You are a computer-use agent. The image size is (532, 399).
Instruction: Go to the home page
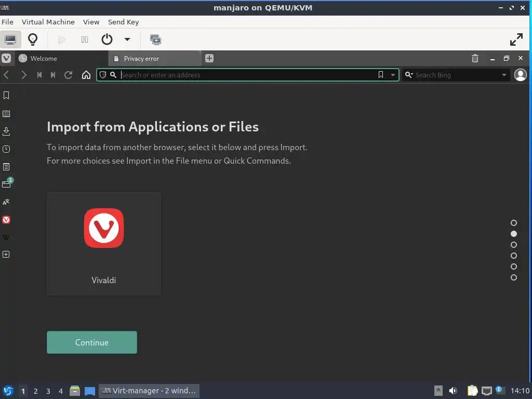click(86, 75)
